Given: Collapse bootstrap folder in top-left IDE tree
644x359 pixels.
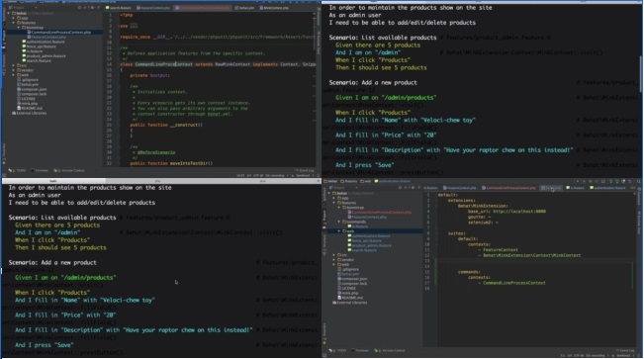Looking at the screenshot, I should click(19, 28).
